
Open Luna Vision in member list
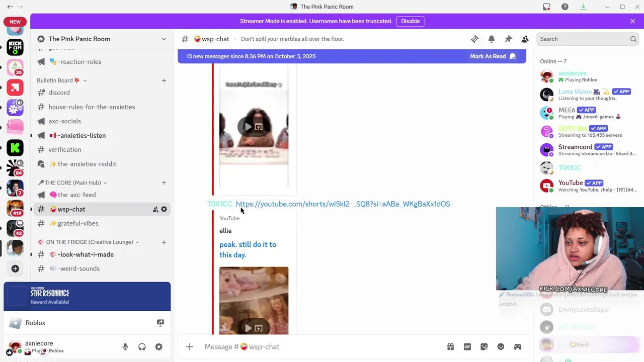[x=588, y=95]
